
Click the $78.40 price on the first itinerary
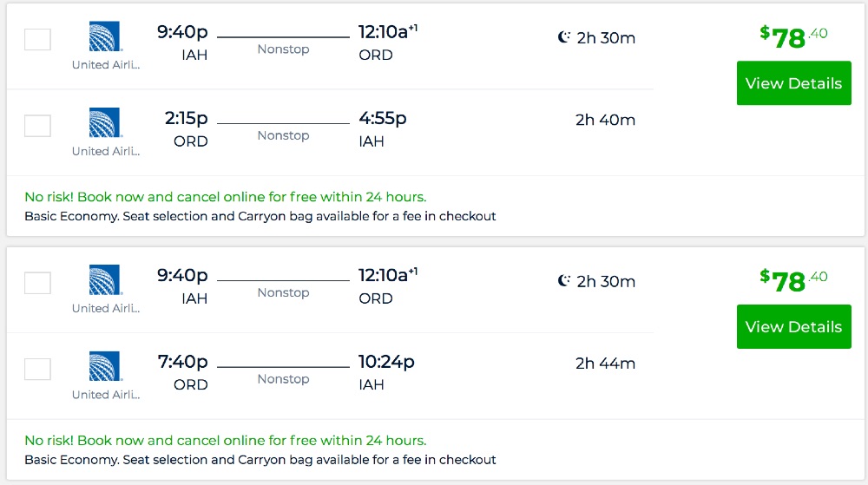coord(793,36)
